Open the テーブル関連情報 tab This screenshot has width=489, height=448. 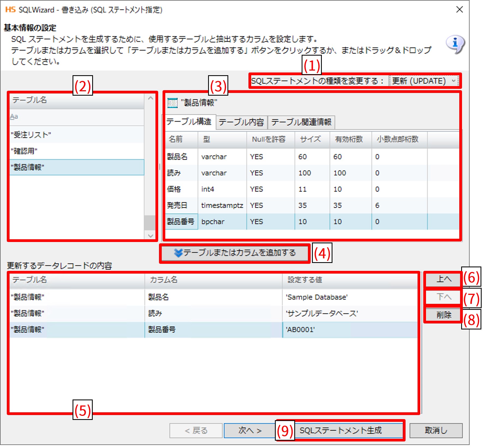301,122
